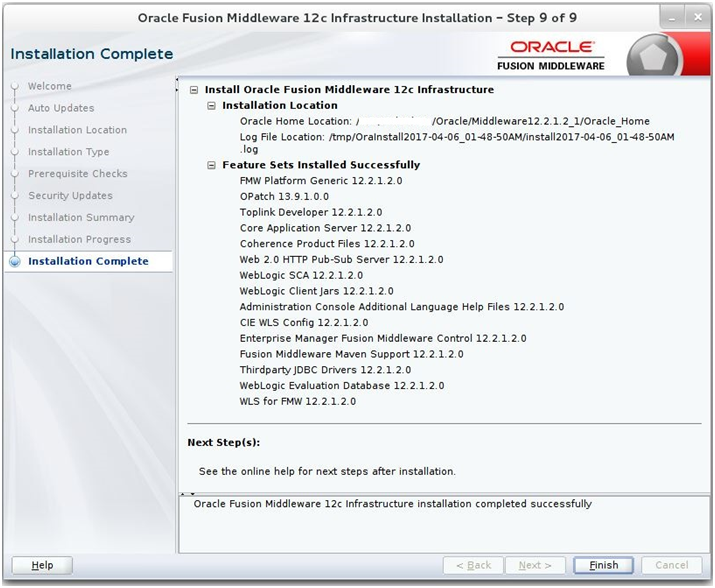The width and height of the screenshot is (715, 588).
Task: Click the message pane collapse arrows
Action: [187, 494]
